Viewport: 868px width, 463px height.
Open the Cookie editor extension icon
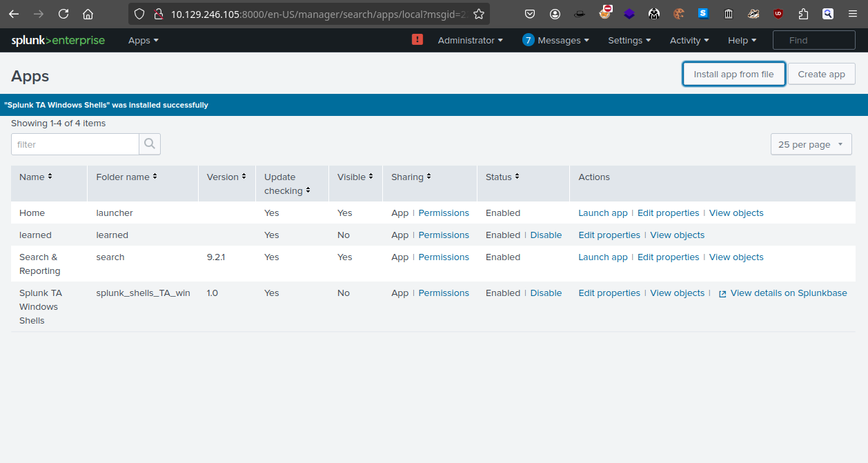679,14
